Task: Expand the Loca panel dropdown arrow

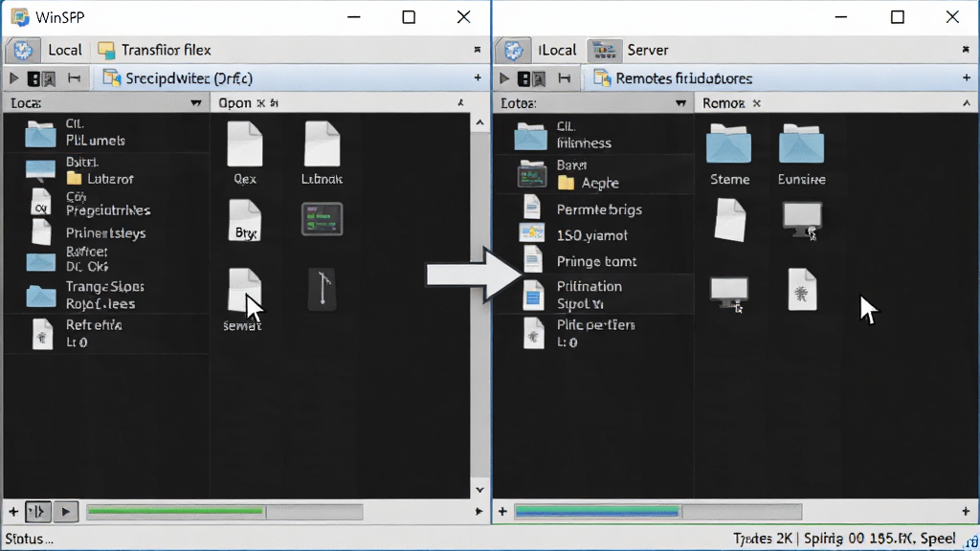Action: [195, 103]
